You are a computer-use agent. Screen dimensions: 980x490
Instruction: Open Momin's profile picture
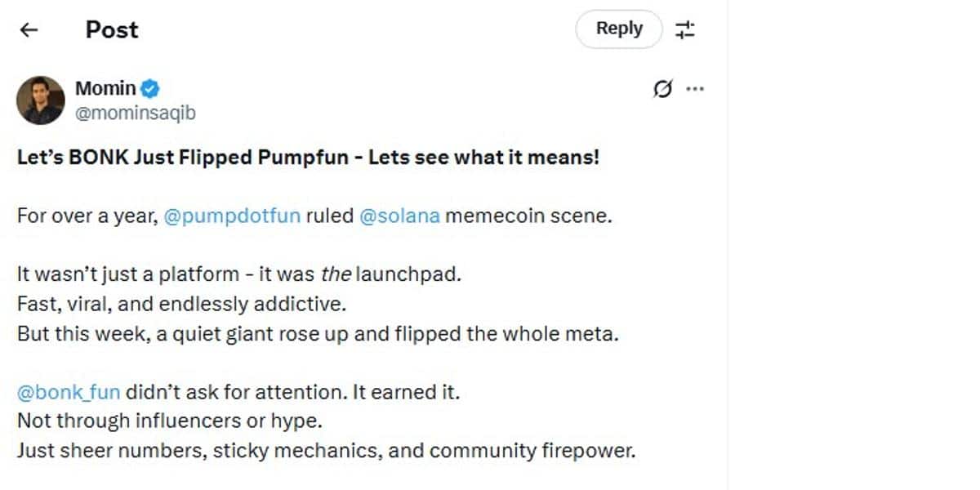(x=41, y=100)
